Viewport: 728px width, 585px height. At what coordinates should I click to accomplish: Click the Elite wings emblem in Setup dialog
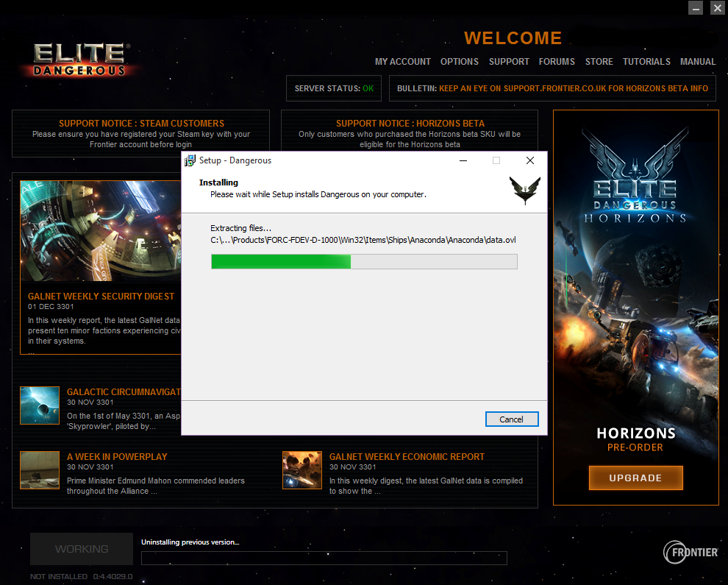click(x=525, y=190)
